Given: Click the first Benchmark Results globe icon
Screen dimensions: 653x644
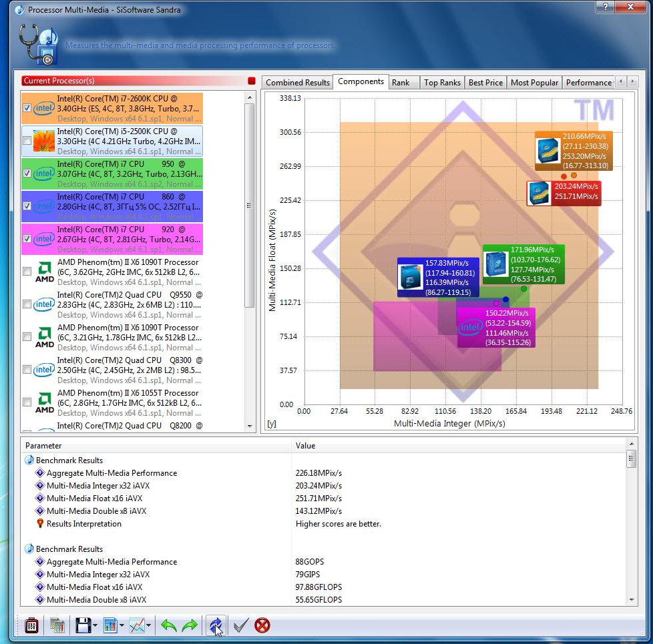Looking at the screenshot, I should pyautogui.click(x=29, y=460).
